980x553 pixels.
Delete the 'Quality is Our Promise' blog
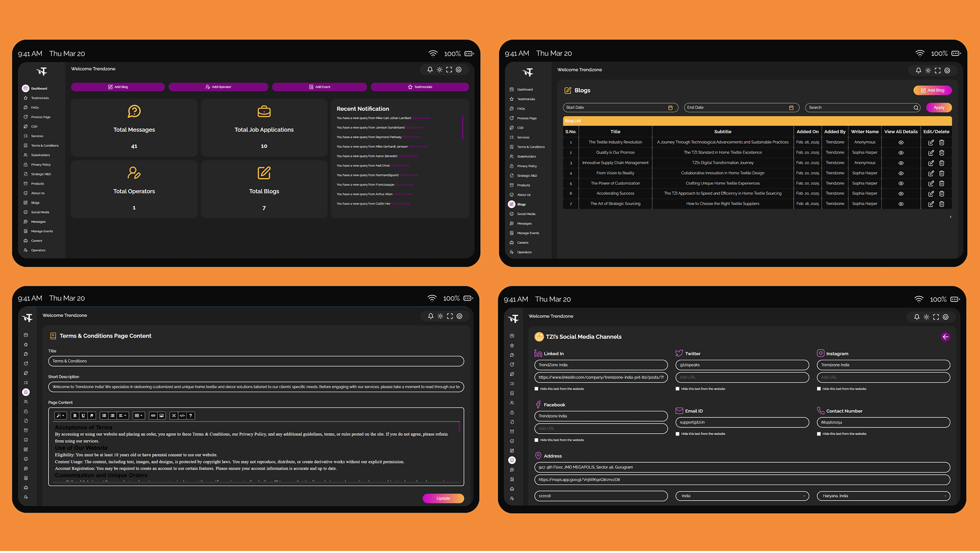tap(942, 153)
